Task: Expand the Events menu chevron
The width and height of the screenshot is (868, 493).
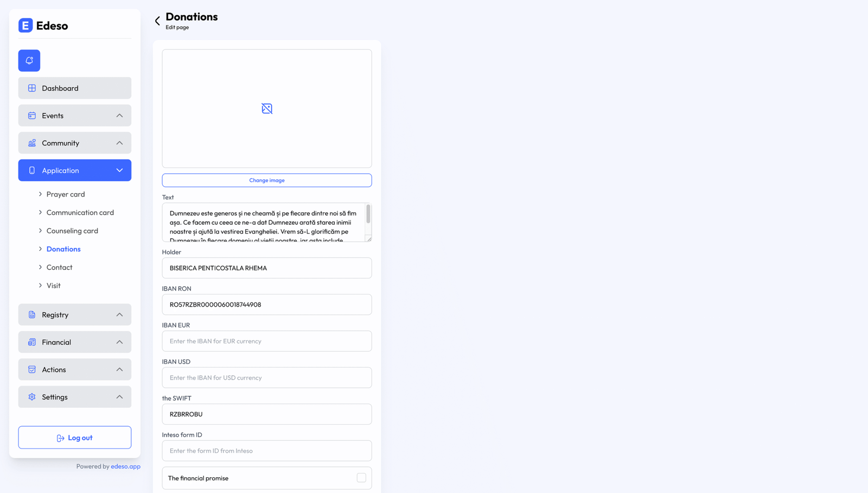Action: (119, 116)
